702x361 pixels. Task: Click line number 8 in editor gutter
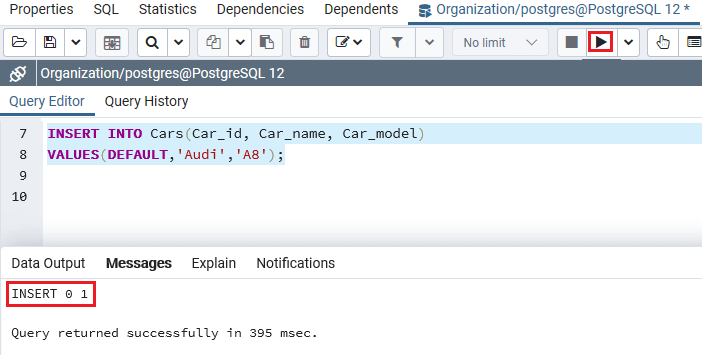coord(23,155)
